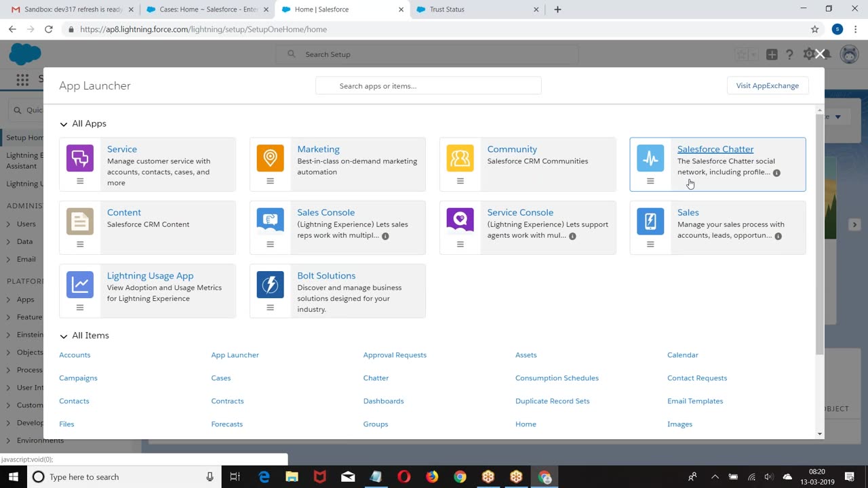Open Opera from the taskbar
The image size is (868, 488).
click(x=403, y=477)
